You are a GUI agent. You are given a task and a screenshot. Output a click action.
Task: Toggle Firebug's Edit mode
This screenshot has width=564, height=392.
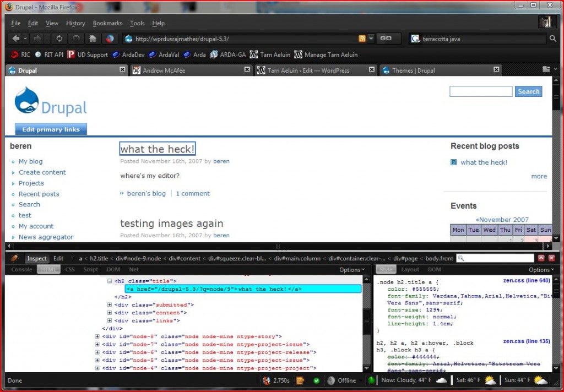click(58, 258)
